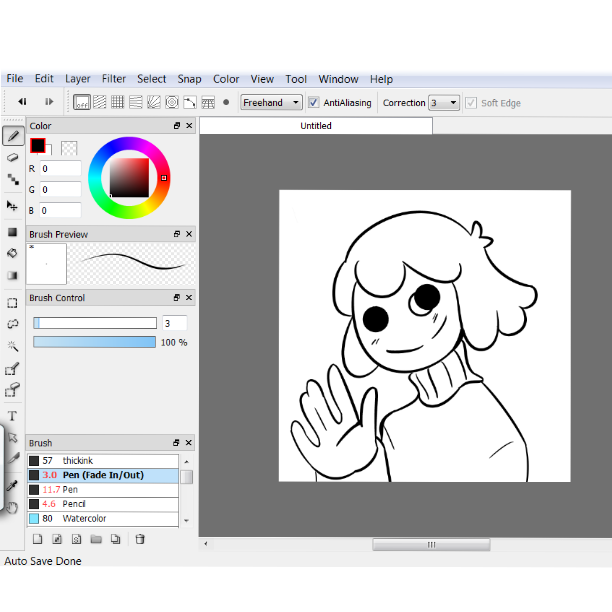
Task: Select the Eraser tool
Action: coord(13,157)
